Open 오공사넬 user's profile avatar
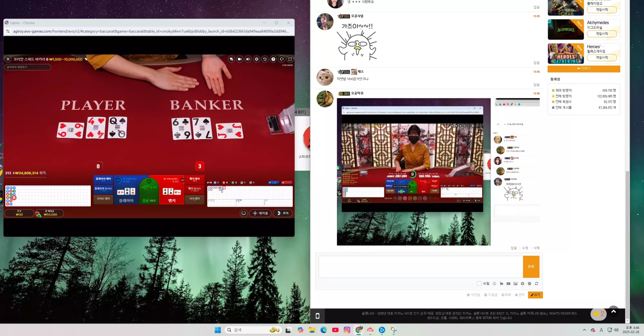 pos(325,22)
